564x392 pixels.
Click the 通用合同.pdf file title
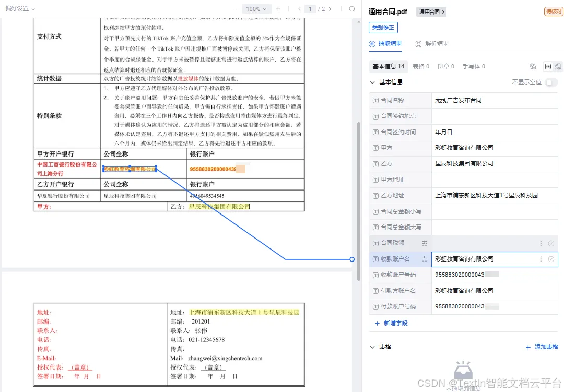pyautogui.click(x=387, y=12)
